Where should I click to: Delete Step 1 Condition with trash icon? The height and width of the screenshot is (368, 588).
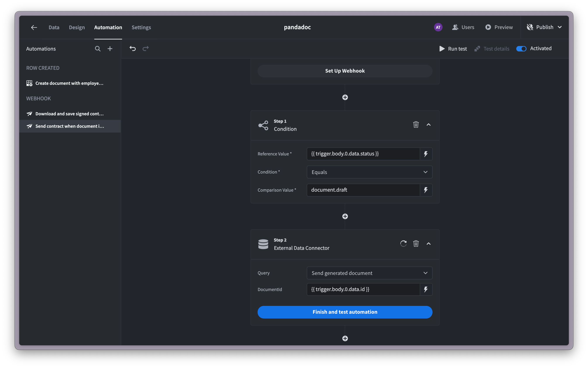click(416, 125)
